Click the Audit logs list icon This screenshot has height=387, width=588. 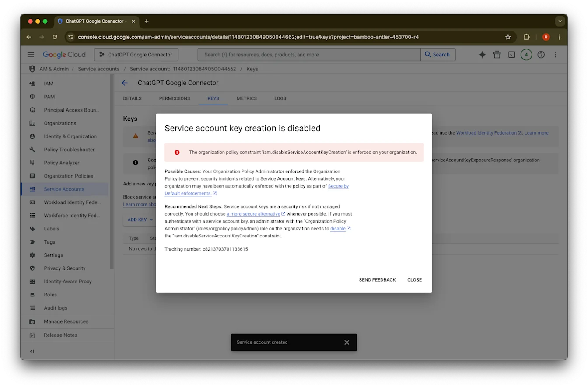(x=32, y=308)
